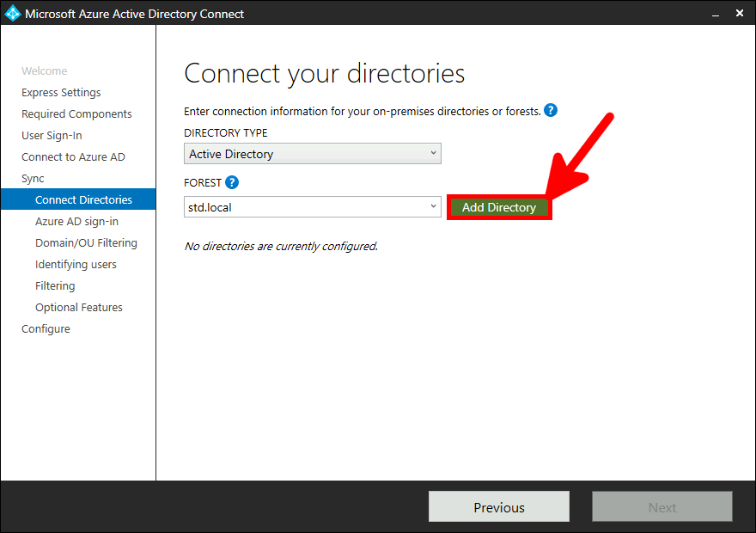Select Connect to Azure AD step

(x=73, y=156)
